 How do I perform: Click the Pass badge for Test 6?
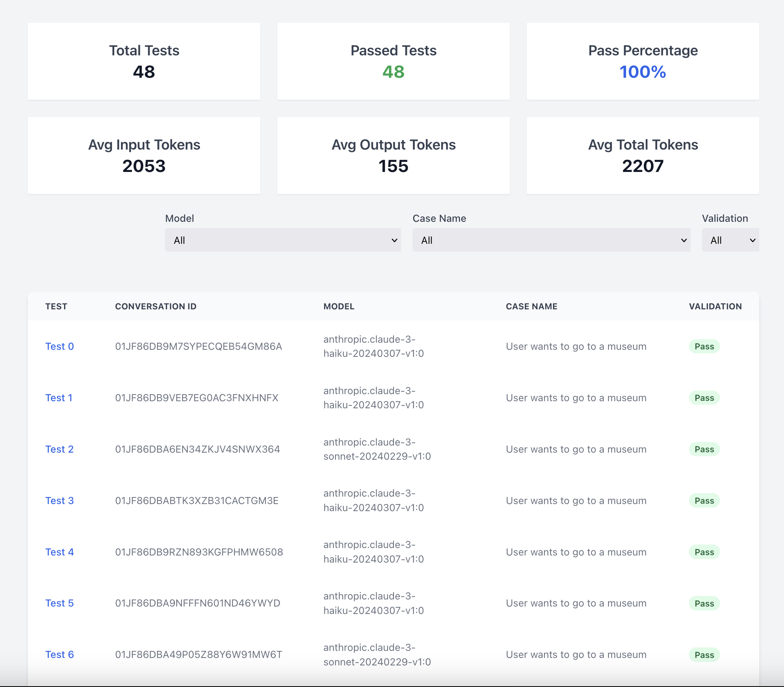(704, 655)
